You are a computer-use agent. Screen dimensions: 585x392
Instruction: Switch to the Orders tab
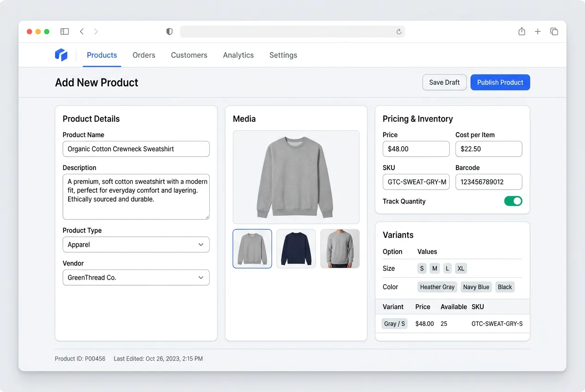tap(143, 55)
